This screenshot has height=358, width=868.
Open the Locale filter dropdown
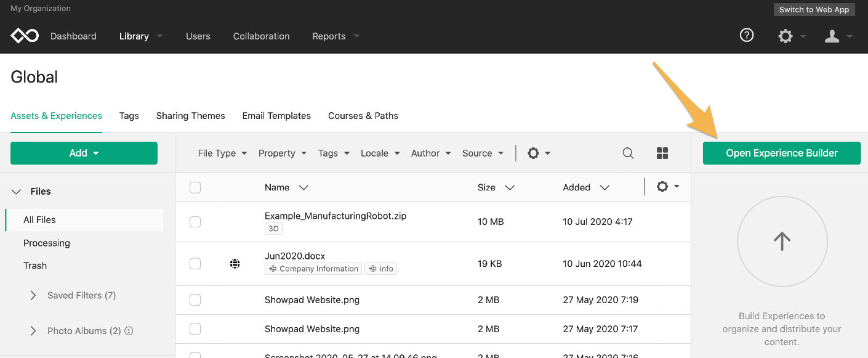pyautogui.click(x=380, y=153)
